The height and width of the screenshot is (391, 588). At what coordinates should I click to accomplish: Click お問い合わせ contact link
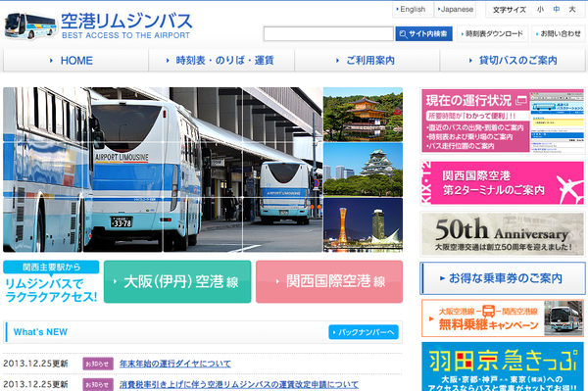559,33
